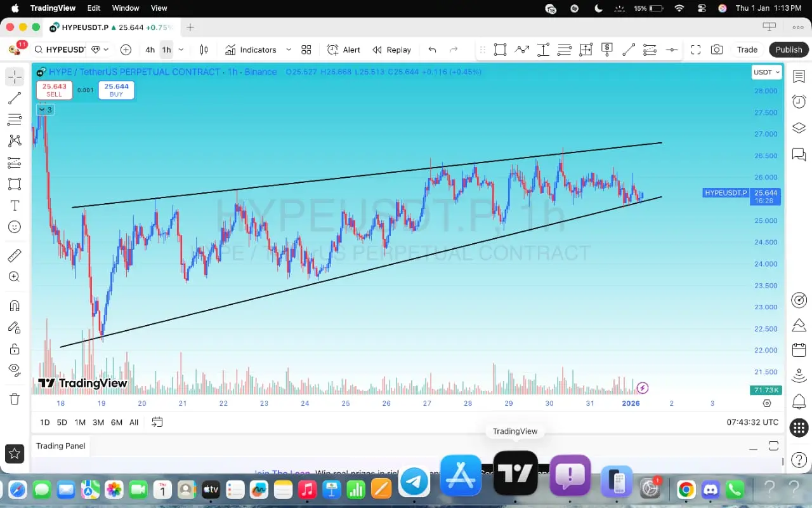Select the crosshair cursor tool
This screenshot has width=812, height=508.
pyautogui.click(x=15, y=77)
